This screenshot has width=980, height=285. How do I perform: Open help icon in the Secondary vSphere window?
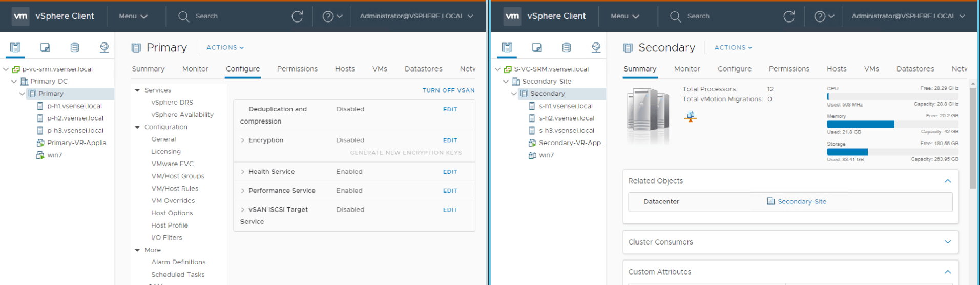820,16
